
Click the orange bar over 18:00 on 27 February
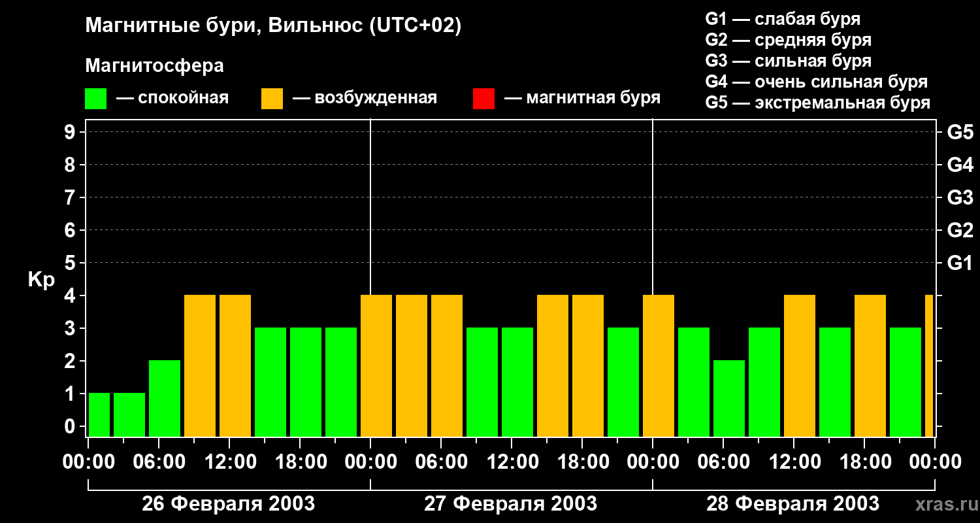(x=588, y=365)
